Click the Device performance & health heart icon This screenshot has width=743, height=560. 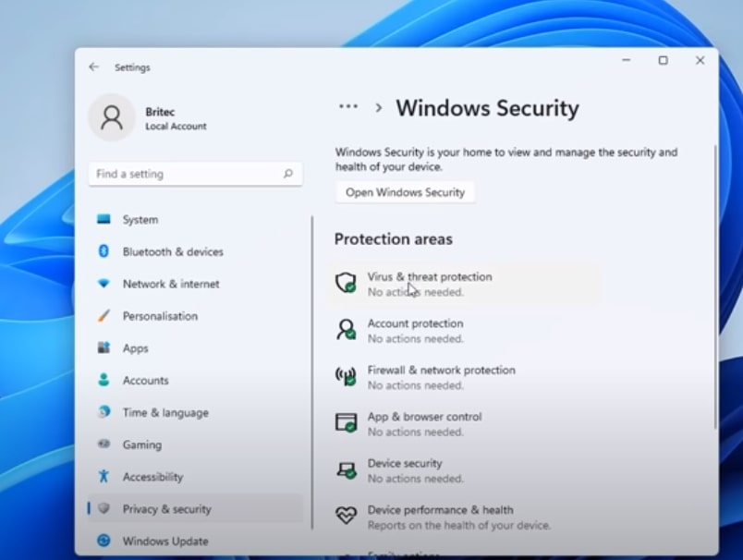click(x=346, y=517)
